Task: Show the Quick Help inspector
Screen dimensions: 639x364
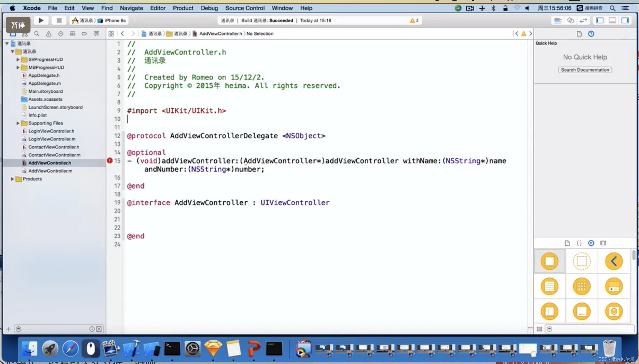Action: (591, 34)
